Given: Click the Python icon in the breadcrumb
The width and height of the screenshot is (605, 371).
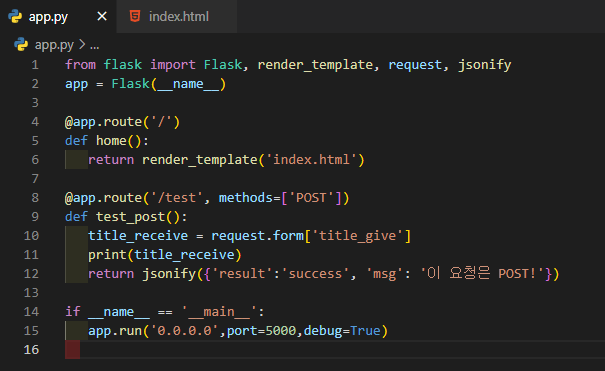Looking at the screenshot, I should pyautogui.click(x=21, y=45).
